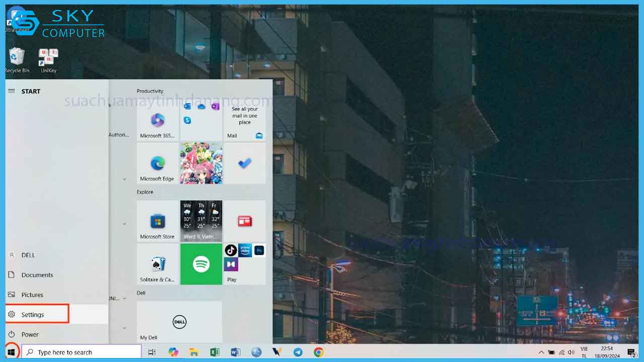Click the 'Type here to search' box
Screen dimensions: 644x362
83,352
